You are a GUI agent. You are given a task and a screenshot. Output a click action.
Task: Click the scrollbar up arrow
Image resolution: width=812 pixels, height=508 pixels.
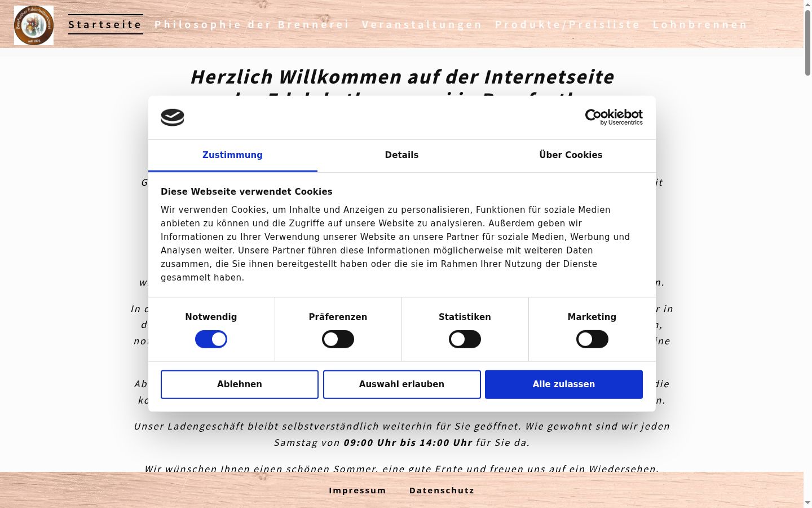coord(807,5)
